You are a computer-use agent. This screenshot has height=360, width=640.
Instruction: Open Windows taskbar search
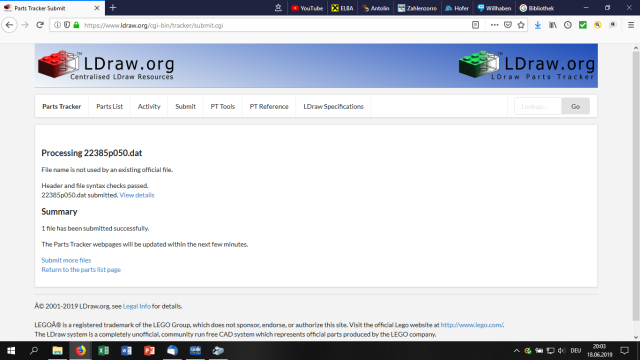pyautogui.click(x=34, y=351)
